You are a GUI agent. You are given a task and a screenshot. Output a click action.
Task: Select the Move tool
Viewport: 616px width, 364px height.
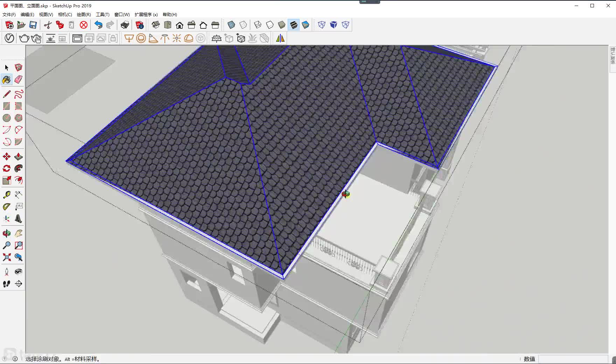pos(7,156)
